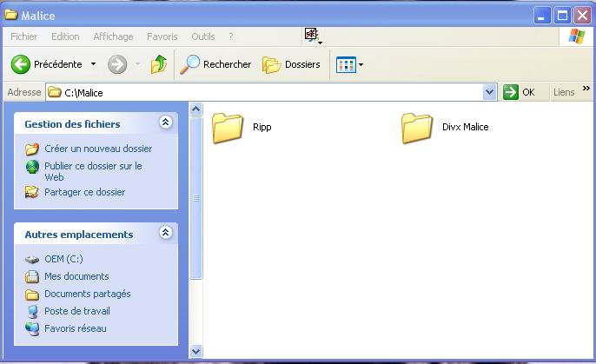Select the Ripp folder icon
Image resolution: width=596 pixels, height=364 pixels.
pos(228,128)
